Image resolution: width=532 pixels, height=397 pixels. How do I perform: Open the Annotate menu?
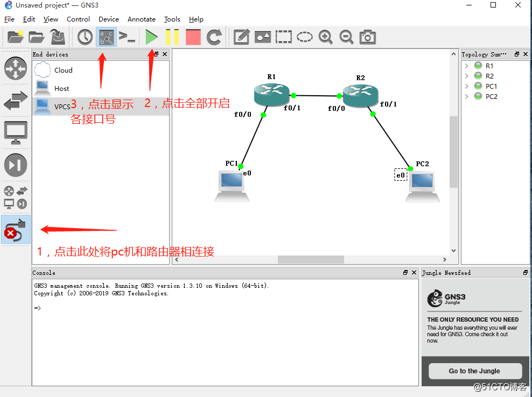[142, 19]
